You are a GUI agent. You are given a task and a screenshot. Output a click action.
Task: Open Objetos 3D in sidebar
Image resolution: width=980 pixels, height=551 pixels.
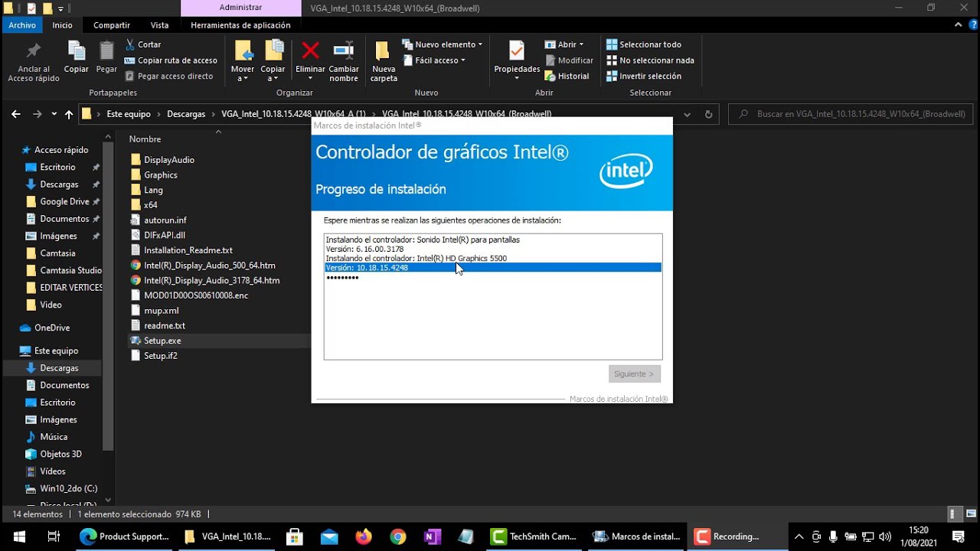pos(60,454)
